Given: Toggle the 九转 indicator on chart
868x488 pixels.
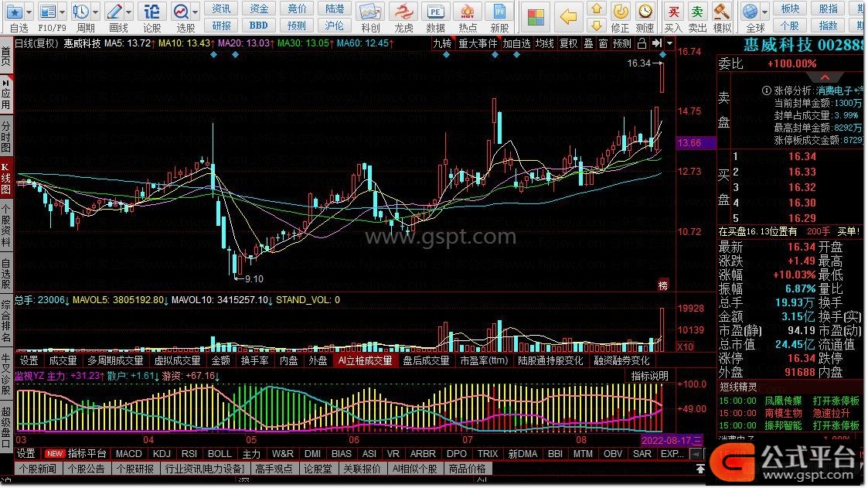Looking at the screenshot, I should click(442, 43).
